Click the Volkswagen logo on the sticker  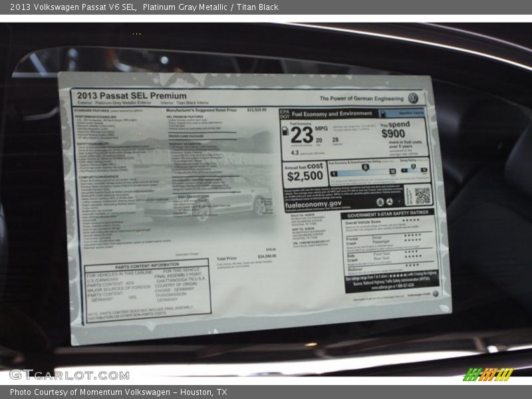tap(413, 98)
